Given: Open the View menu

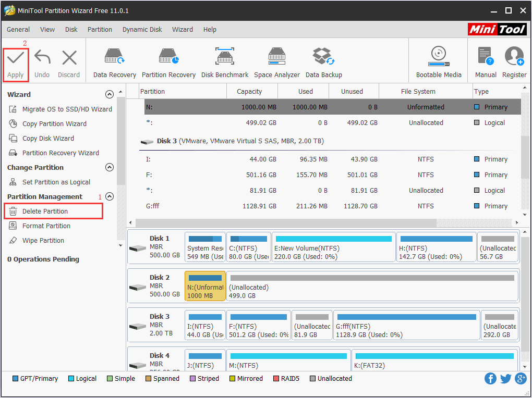Looking at the screenshot, I should (x=47, y=30).
